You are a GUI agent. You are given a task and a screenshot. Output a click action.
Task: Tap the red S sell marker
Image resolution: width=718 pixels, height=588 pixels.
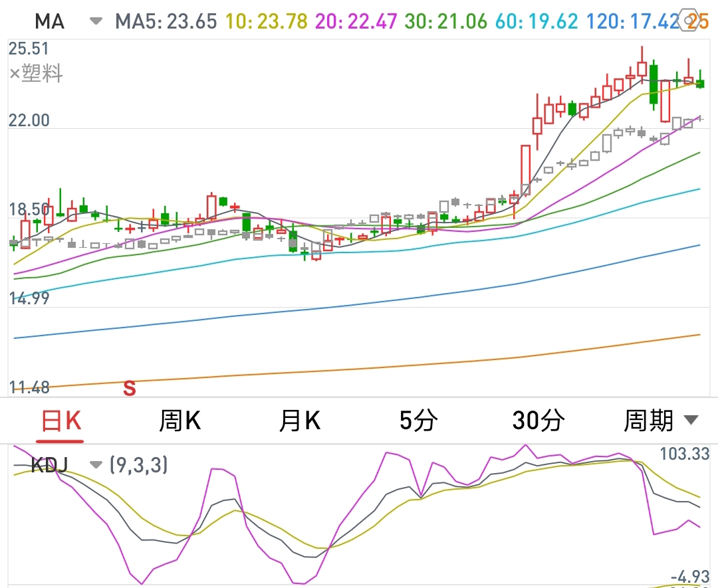130,388
